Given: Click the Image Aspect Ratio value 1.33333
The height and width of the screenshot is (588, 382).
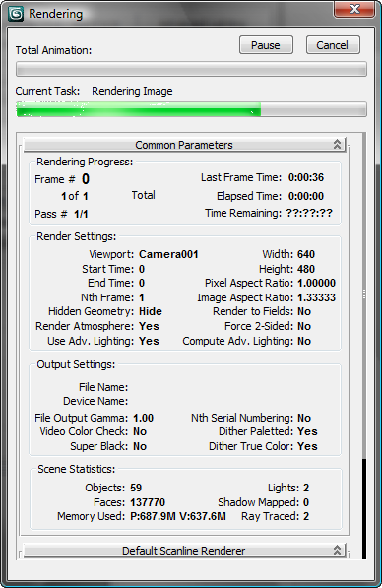Looking at the screenshot, I should [316, 297].
